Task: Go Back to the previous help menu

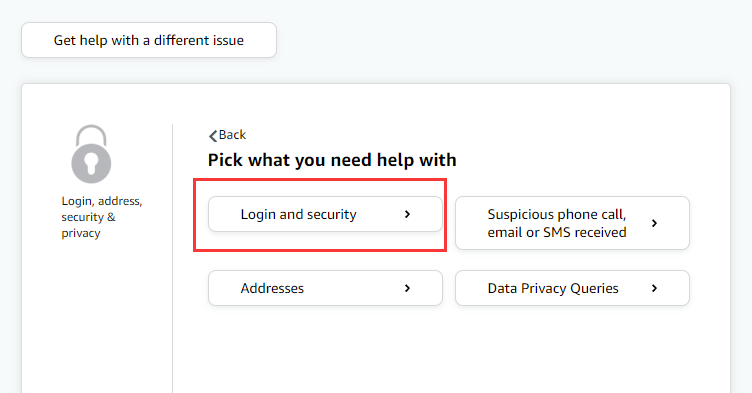Action: (x=227, y=135)
